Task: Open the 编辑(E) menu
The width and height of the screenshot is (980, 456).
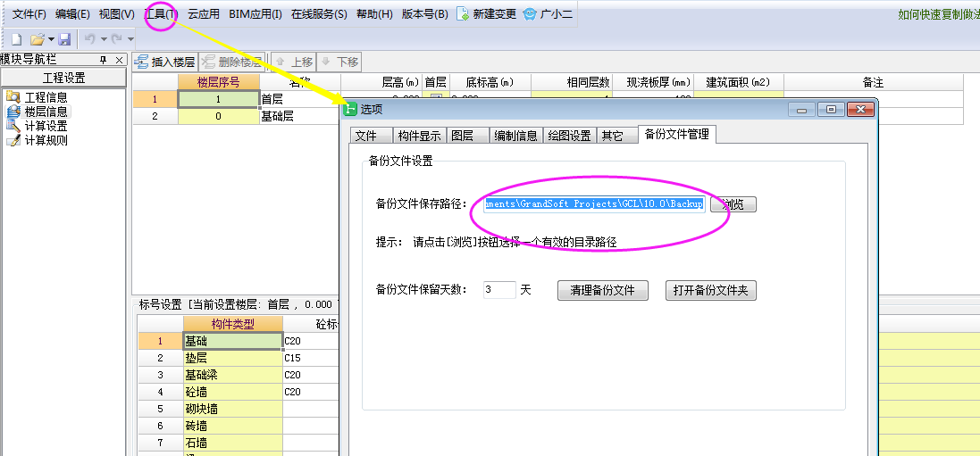Action: [72, 13]
